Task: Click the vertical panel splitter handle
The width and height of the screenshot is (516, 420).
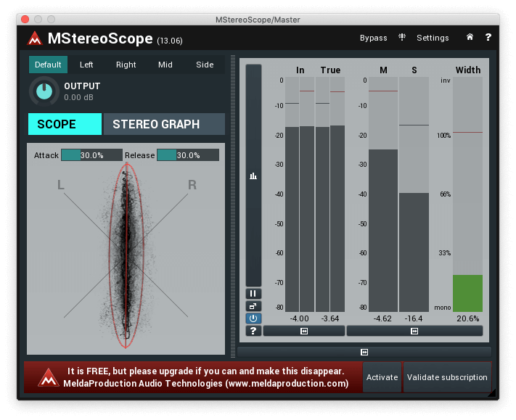Action: [x=233, y=206]
